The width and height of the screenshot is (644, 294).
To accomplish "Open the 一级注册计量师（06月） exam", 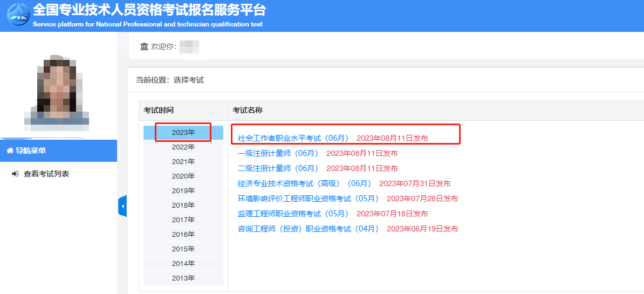I will click(278, 153).
